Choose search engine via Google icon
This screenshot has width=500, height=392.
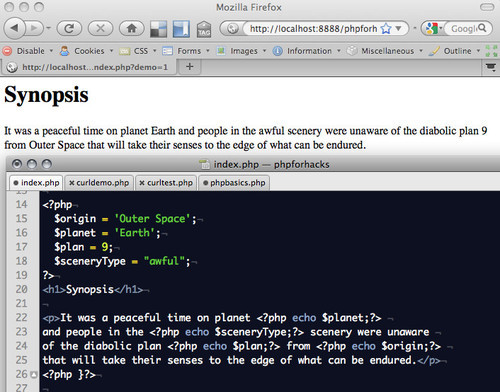(433, 29)
